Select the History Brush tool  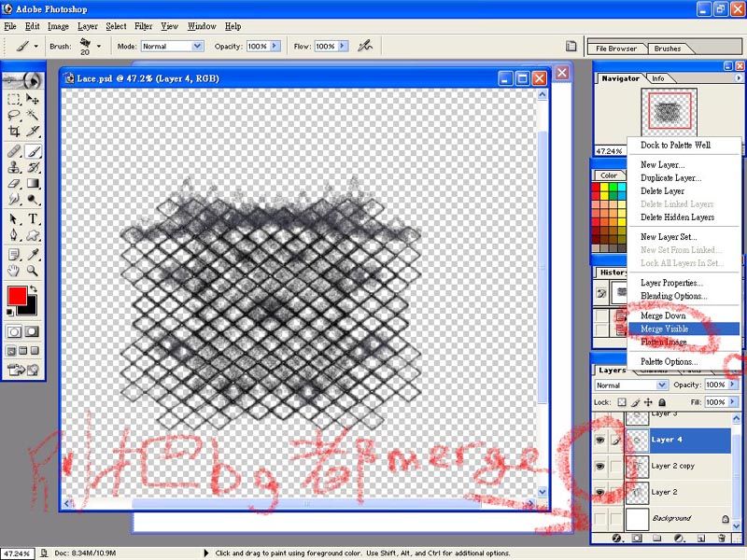[x=33, y=167]
